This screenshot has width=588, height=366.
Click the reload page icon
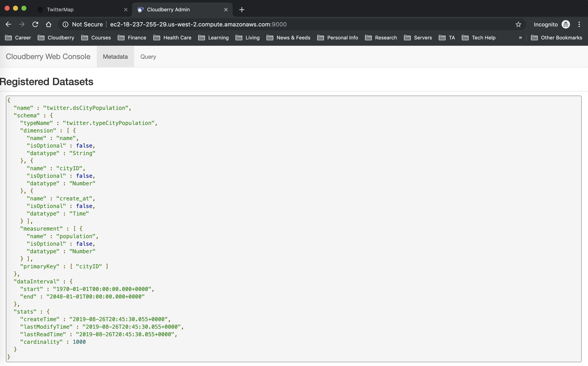tap(35, 24)
